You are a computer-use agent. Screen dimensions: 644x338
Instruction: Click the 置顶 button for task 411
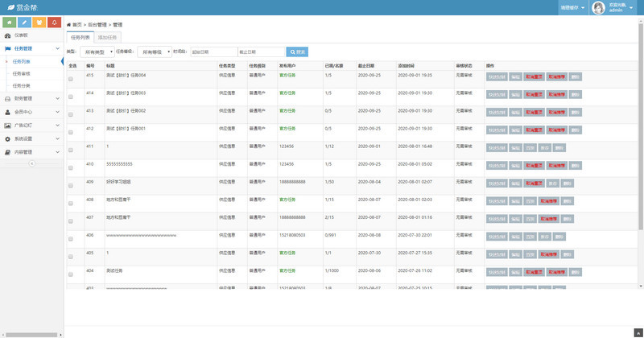point(530,148)
